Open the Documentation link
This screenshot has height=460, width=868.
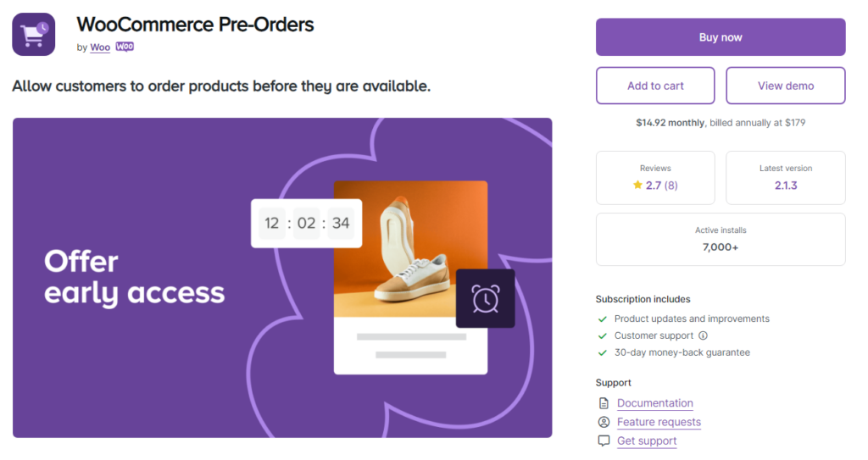click(x=654, y=403)
